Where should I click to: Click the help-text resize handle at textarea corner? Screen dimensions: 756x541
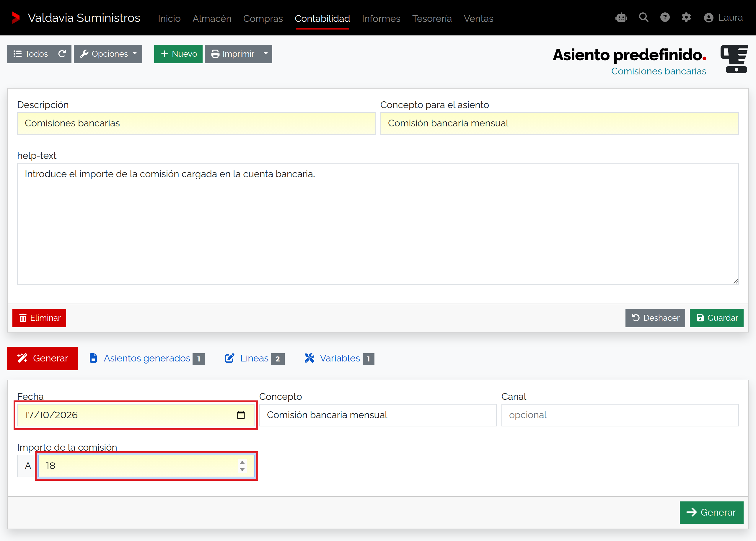[x=735, y=281]
